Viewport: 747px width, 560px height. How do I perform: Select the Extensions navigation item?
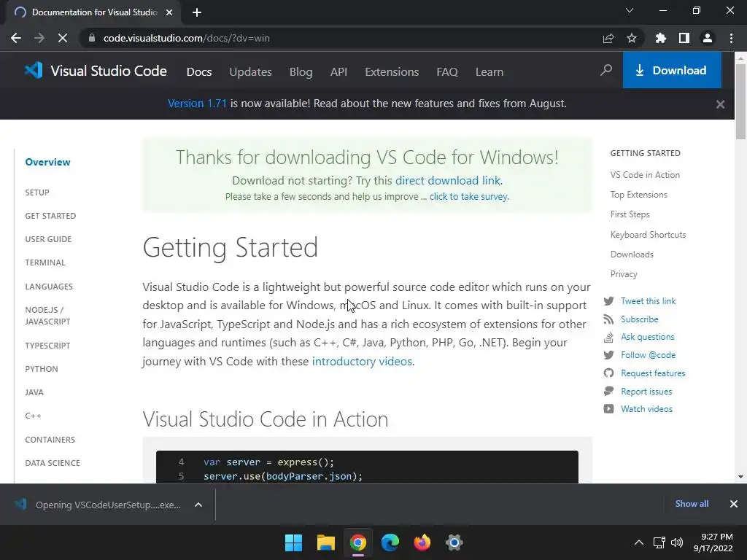click(392, 72)
